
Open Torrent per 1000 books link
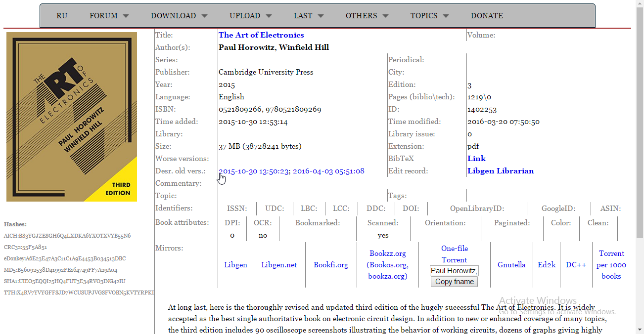coord(611,265)
